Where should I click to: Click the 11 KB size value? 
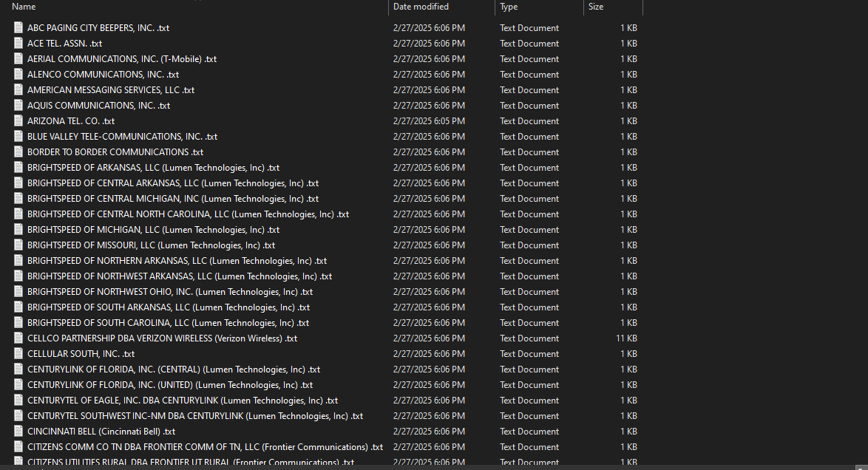[626, 338]
